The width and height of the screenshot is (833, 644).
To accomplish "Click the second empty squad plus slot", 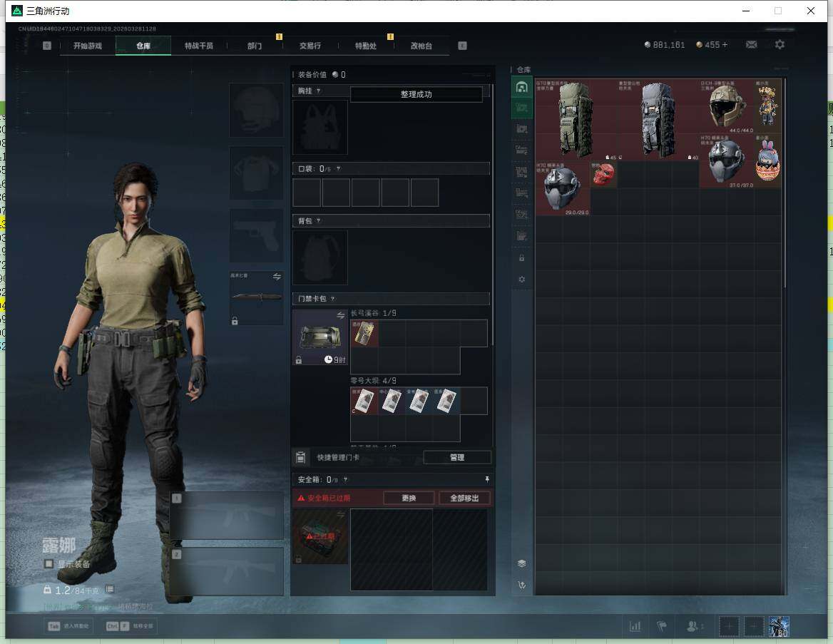I will (753, 627).
